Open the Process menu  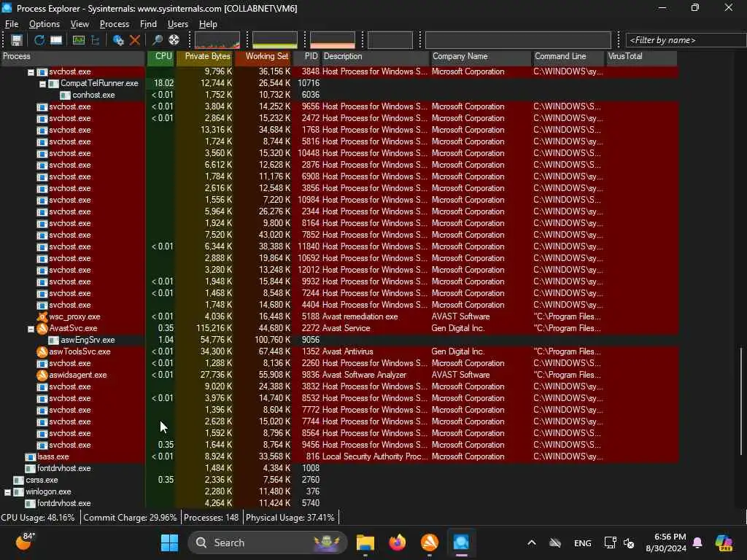point(115,24)
